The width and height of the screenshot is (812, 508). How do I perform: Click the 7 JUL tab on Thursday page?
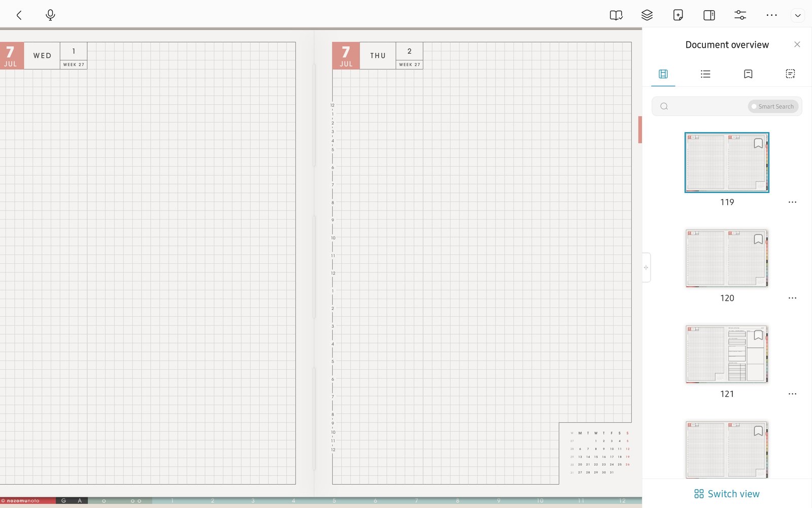(346, 56)
